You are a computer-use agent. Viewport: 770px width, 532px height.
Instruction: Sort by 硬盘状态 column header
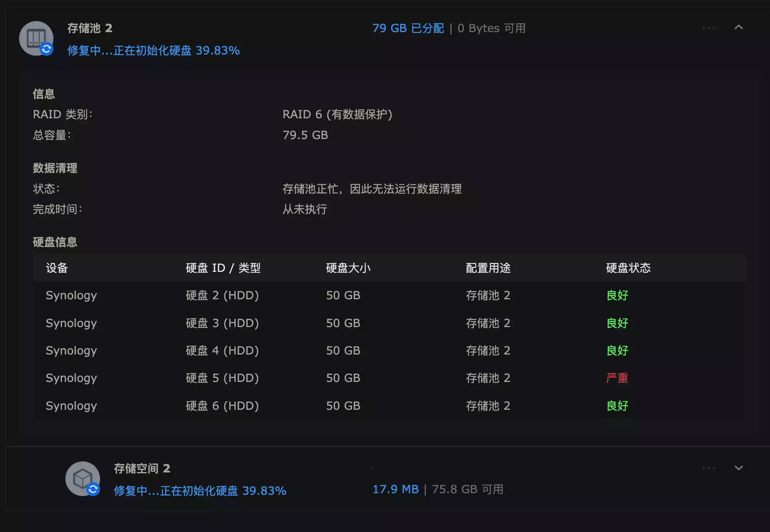coord(628,268)
